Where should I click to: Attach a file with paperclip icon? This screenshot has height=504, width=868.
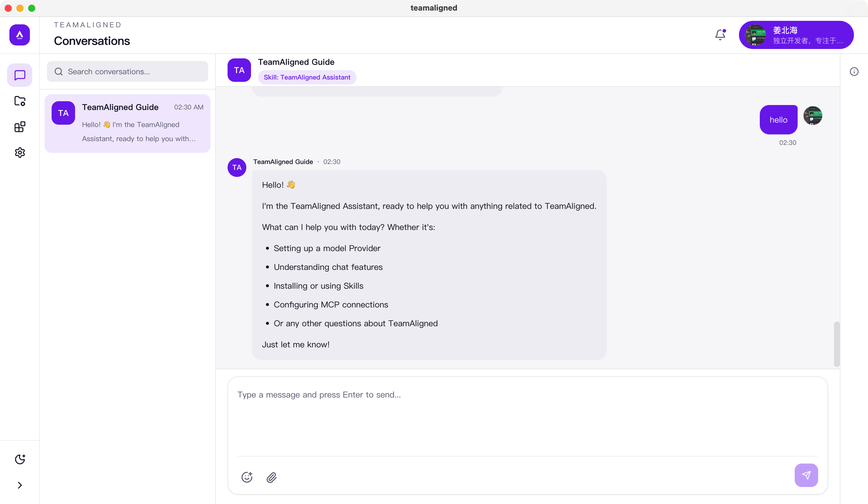272,477
